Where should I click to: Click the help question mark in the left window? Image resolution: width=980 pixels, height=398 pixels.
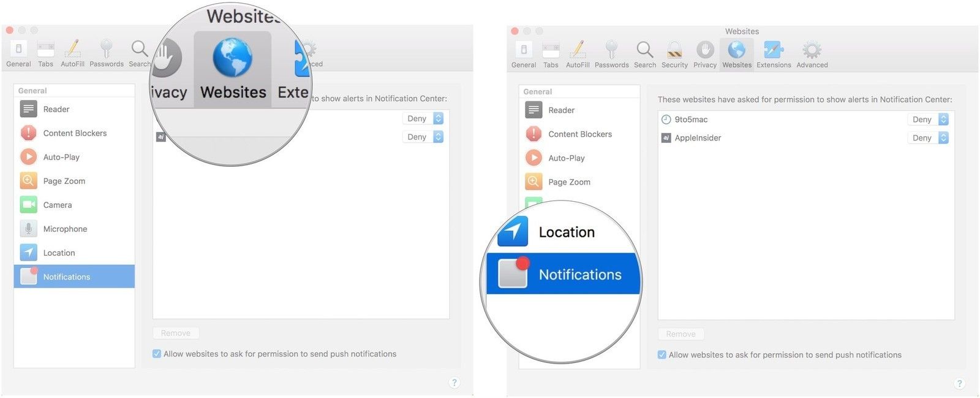(x=454, y=383)
